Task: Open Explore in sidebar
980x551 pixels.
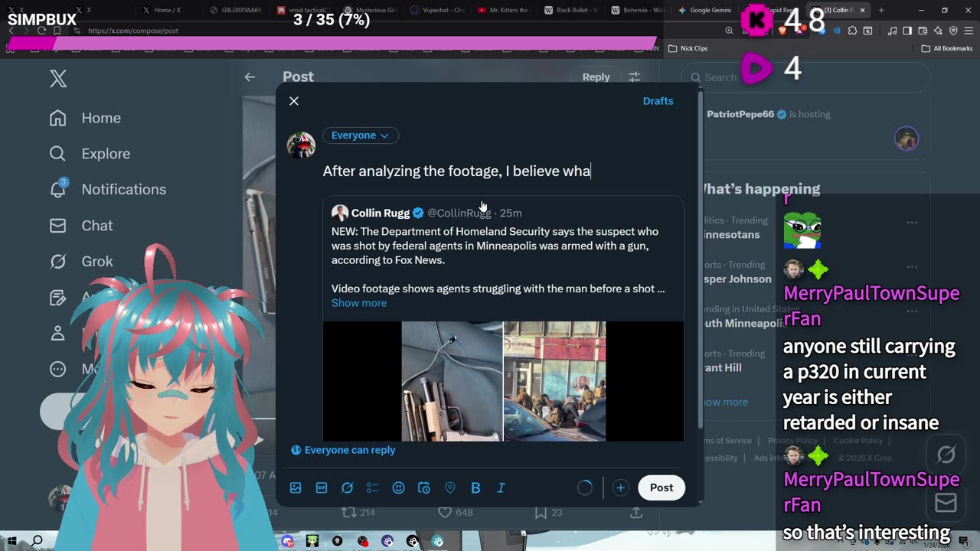Action: coord(90,154)
